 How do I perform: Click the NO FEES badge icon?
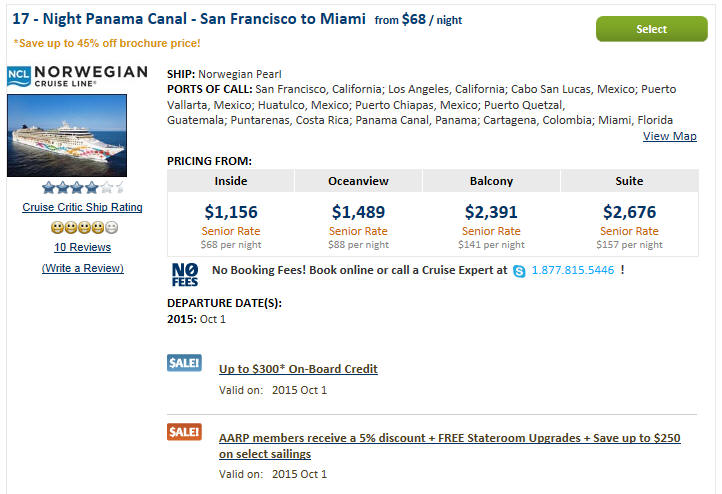point(185,274)
